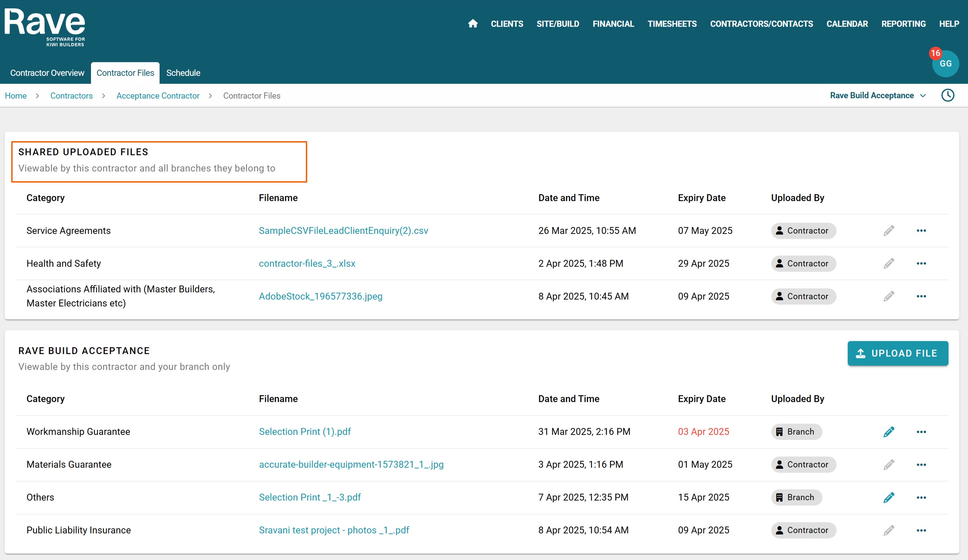Screen dimensions: 968x560
Task: Switch to the Contractor Overview tab
Action: pyautogui.click(x=47, y=73)
